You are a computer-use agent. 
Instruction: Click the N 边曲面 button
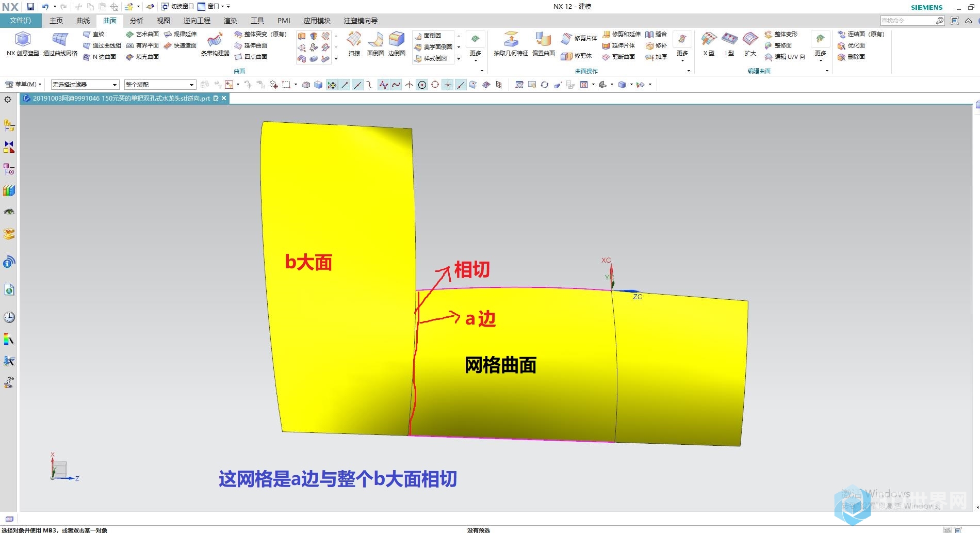[100, 57]
